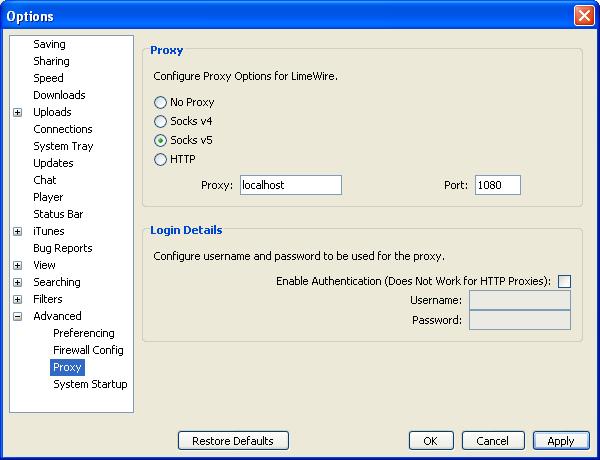Open the Player options

click(48, 197)
